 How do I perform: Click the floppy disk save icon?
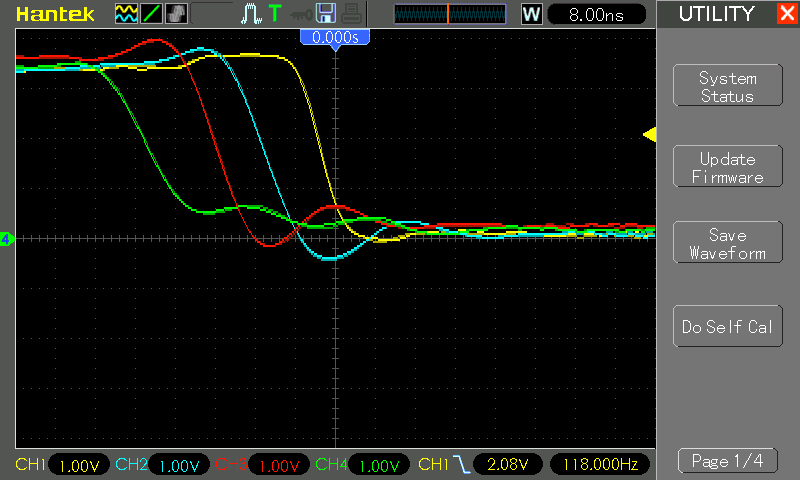326,13
